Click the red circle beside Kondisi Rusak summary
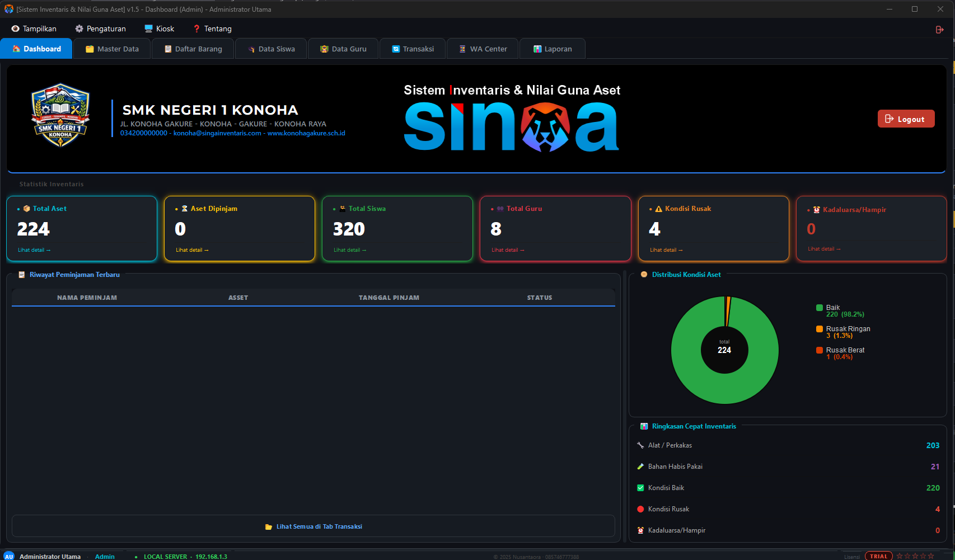This screenshot has width=955, height=560. point(640,509)
